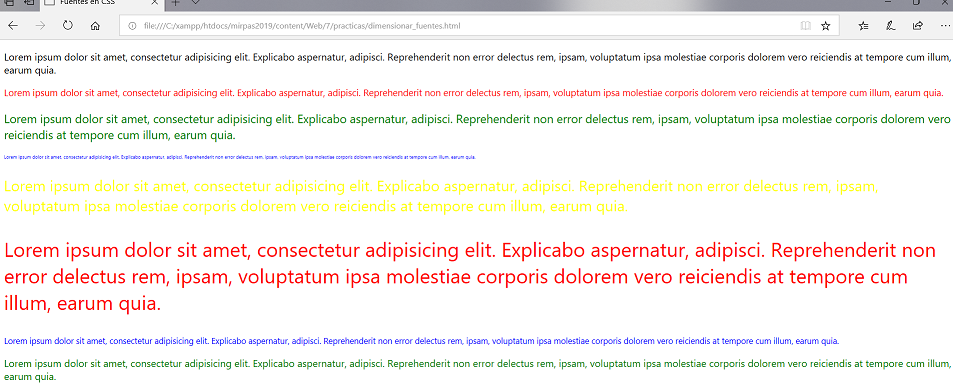Expand tab previews chevron
Viewport: 953px width, 392px height.
195,3
